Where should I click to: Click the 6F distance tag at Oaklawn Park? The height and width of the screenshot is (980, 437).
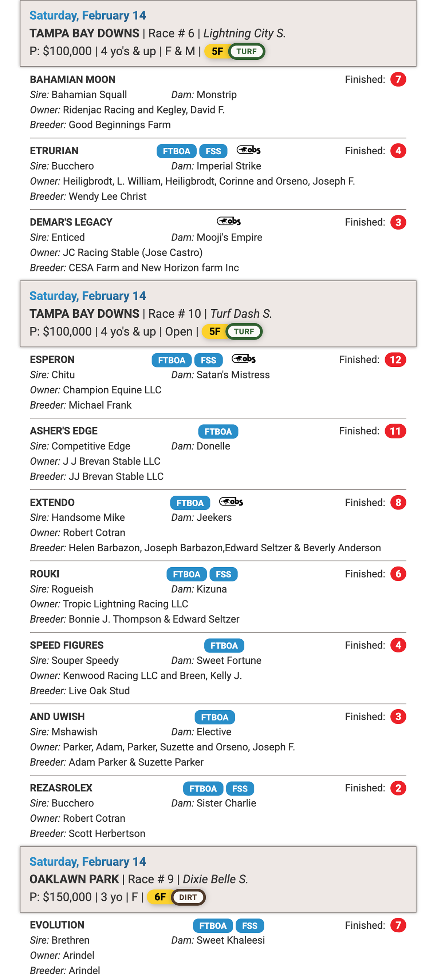coord(160,897)
